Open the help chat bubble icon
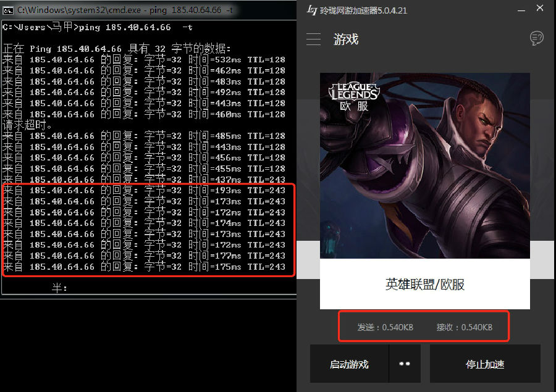 click(x=536, y=38)
